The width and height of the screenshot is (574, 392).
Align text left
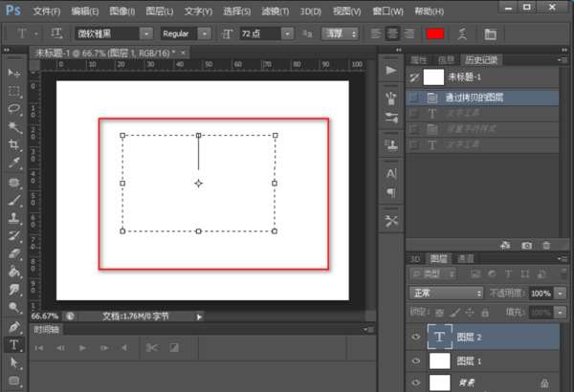(376, 34)
